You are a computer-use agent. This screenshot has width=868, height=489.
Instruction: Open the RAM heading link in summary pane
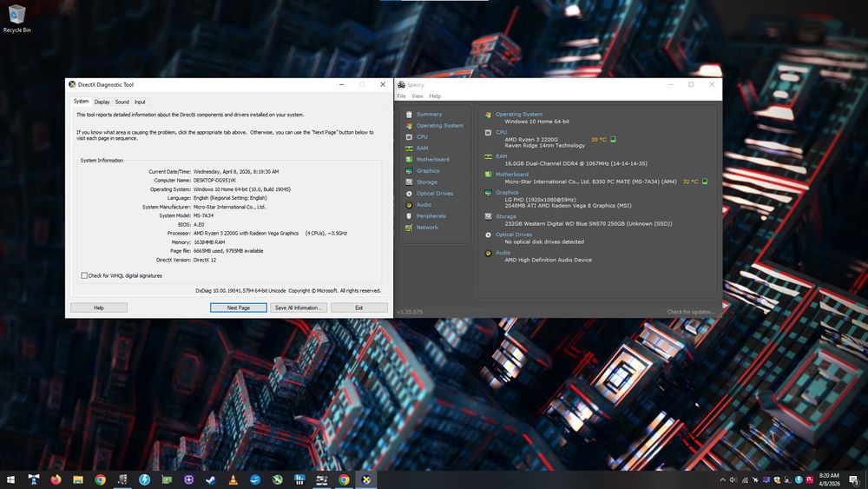501,156
